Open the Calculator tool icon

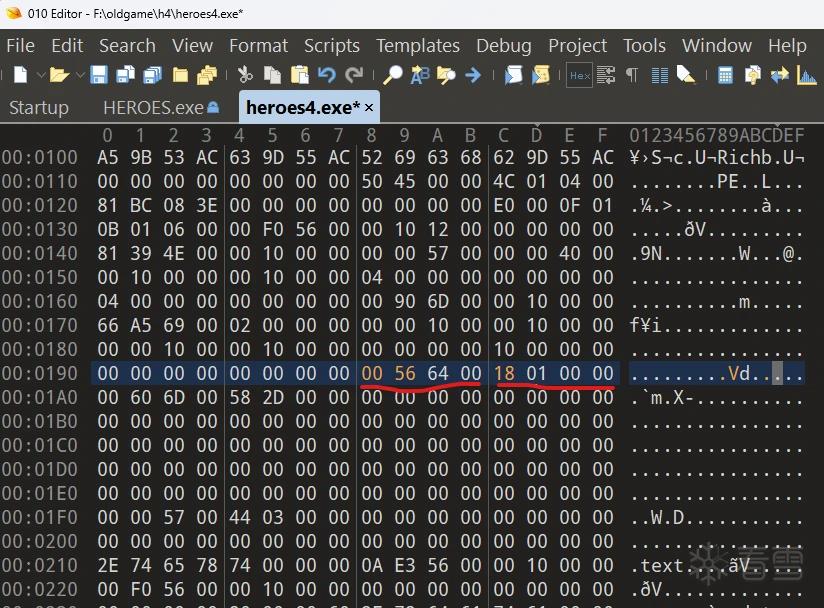pos(725,75)
